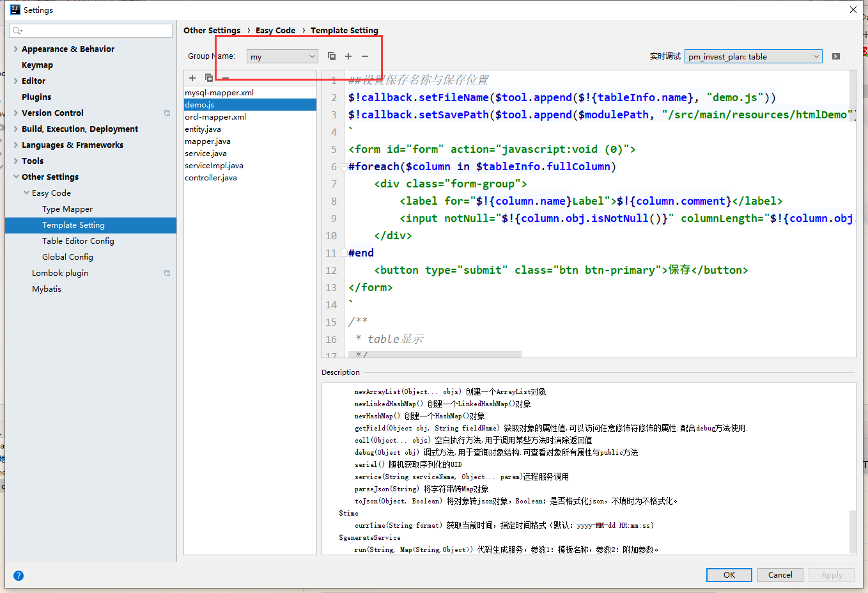Select entity.java template
Screen dimensions: 868x593
click(x=250, y=129)
